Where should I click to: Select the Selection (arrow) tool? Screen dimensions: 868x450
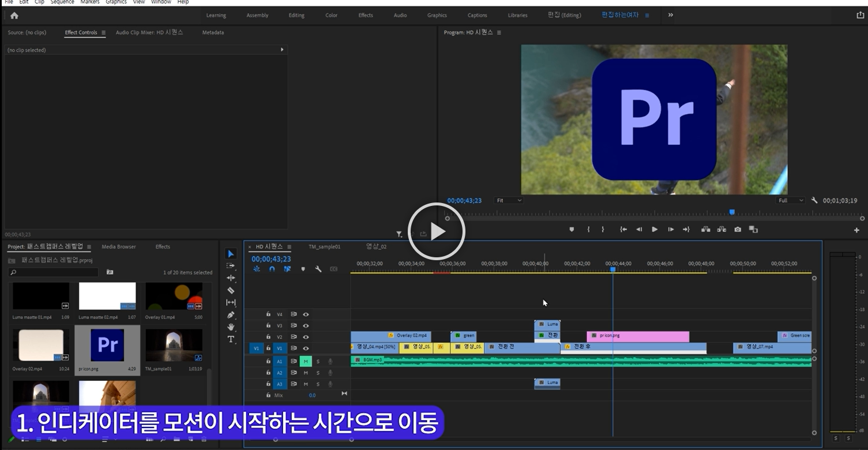(231, 254)
